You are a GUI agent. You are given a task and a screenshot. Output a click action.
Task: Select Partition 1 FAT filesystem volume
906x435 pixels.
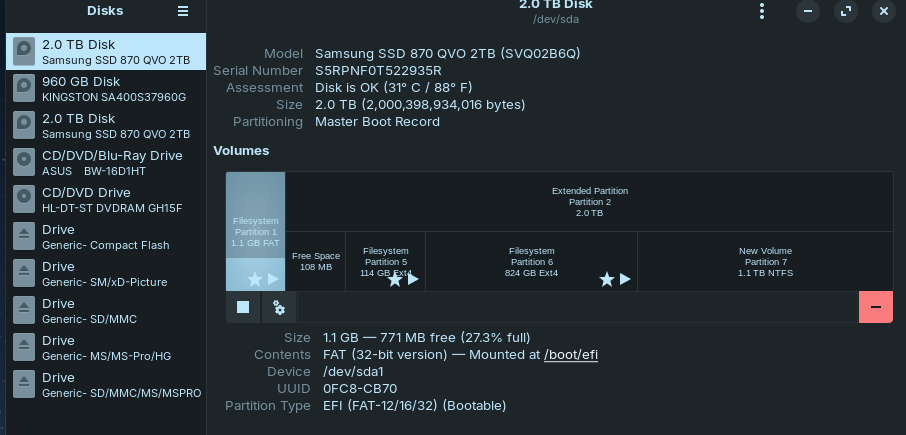click(x=255, y=231)
